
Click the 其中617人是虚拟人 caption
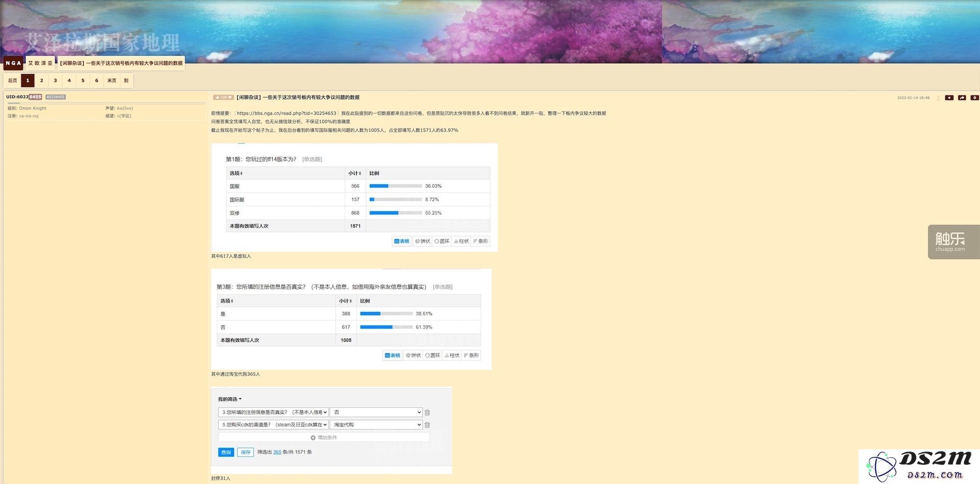tap(231, 256)
